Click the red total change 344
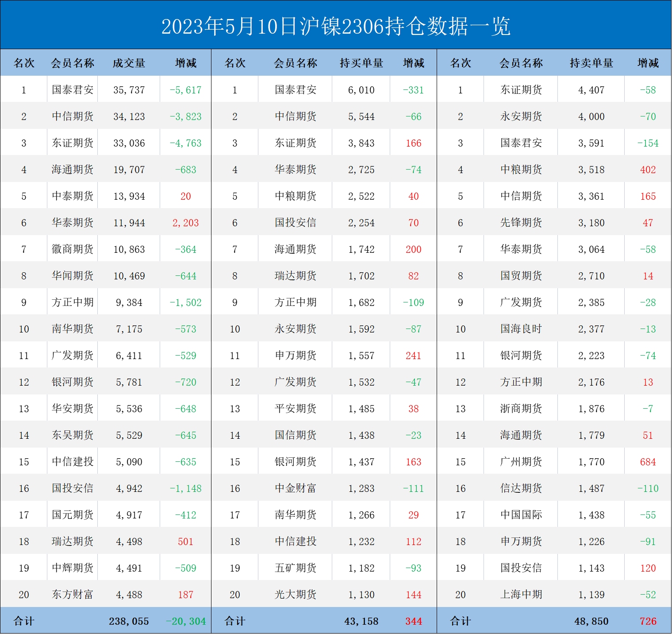This screenshot has width=672, height=634. point(413,621)
